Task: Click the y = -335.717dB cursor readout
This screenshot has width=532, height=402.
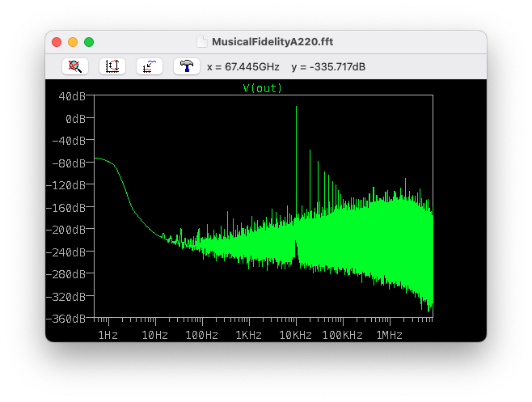Action: (x=328, y=67)
